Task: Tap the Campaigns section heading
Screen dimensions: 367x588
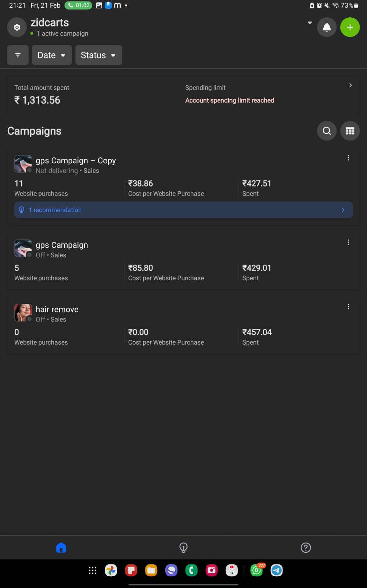Action: pos(35,131)
